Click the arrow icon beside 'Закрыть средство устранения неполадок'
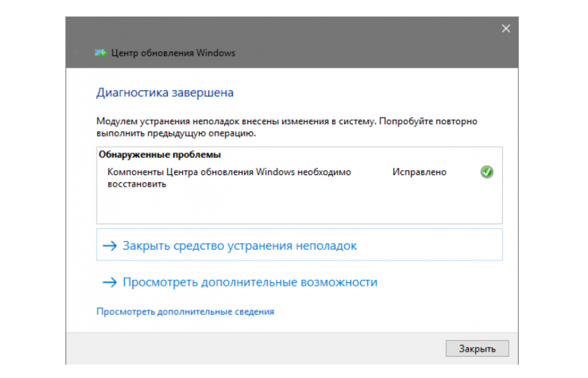This screenshot has width=588, height=378. pos(110,246)
